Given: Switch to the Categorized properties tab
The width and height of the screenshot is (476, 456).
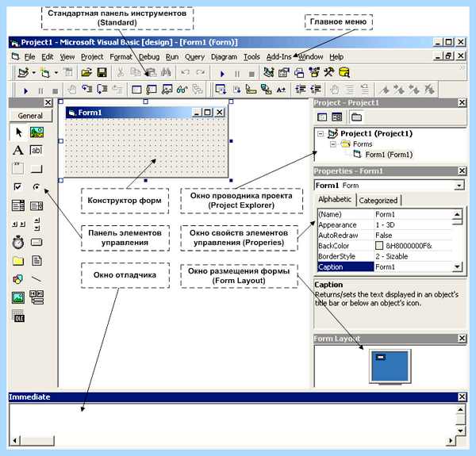Looking at the screenshot, I should (378, 201).
